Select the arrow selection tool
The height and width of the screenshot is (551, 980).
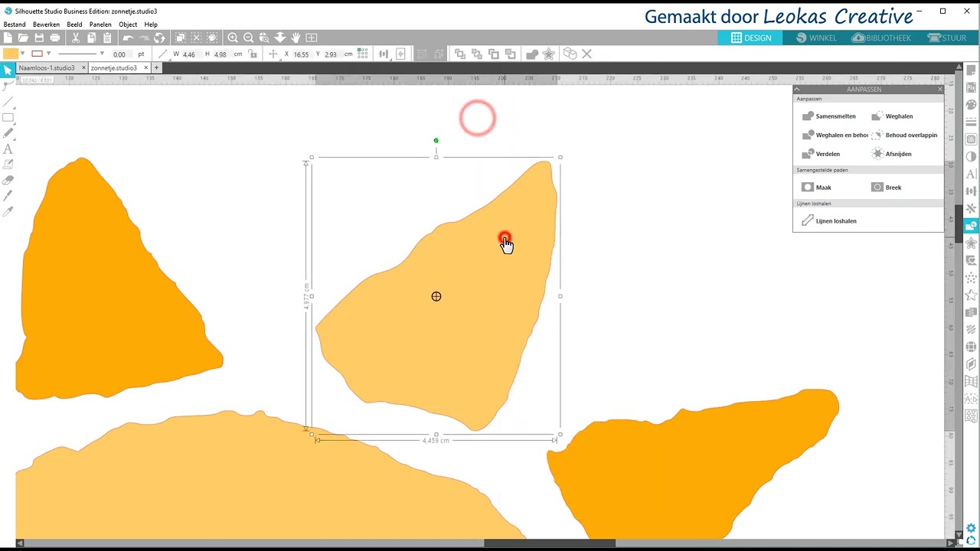(8, 70)
